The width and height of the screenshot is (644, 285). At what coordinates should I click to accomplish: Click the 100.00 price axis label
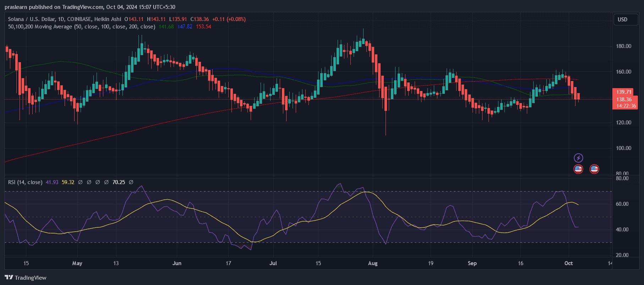tap(624, 148)
